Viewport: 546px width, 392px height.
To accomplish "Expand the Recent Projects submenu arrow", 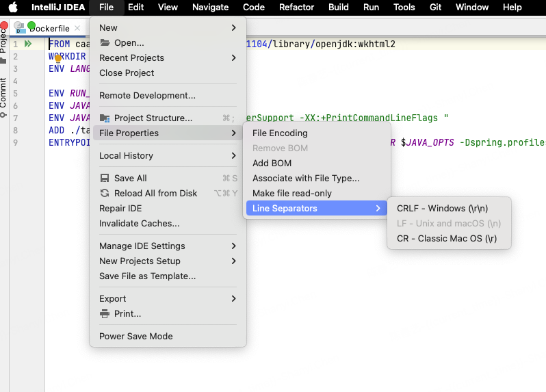I will click(233, 57).
